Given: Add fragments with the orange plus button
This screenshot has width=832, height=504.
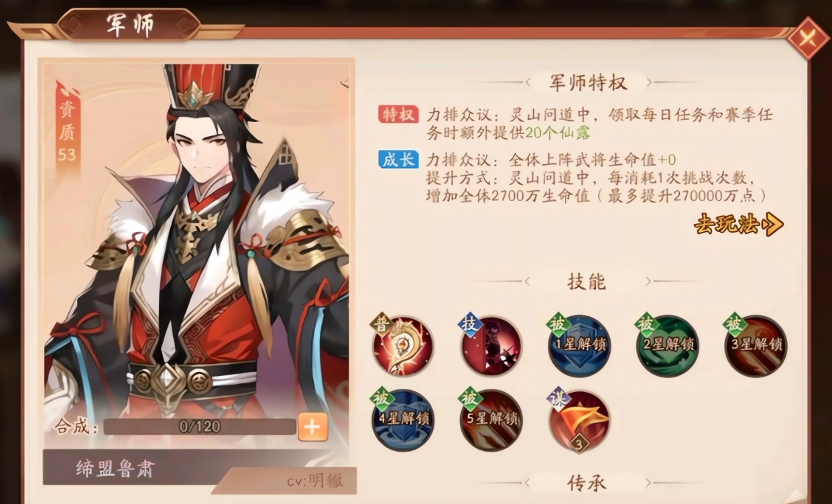Looking at the screenshot, I should point(313,426).
